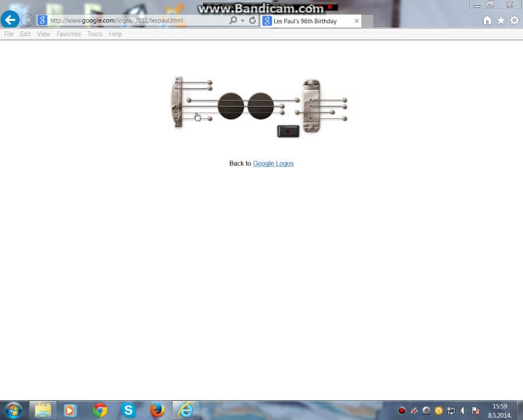Launch Firefox from the taskbar
This screenshot has height=420, width=523.
coord(157,410)
